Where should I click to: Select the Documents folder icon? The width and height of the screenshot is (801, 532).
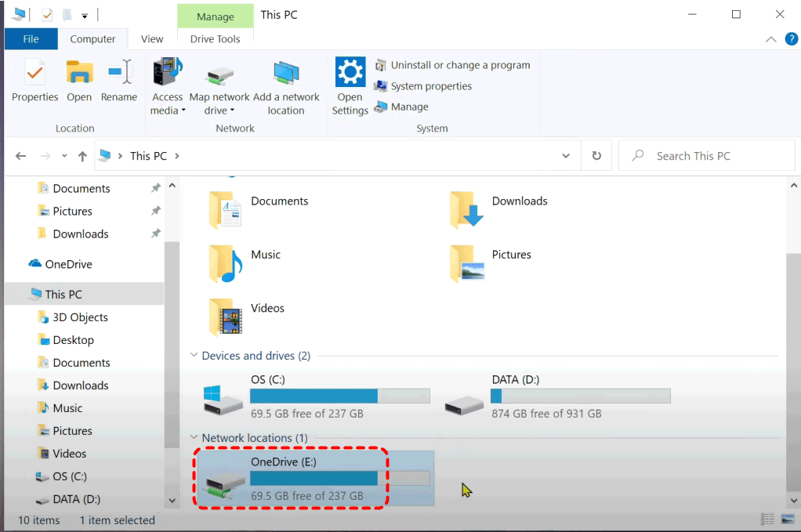click(x=224, y=209)
